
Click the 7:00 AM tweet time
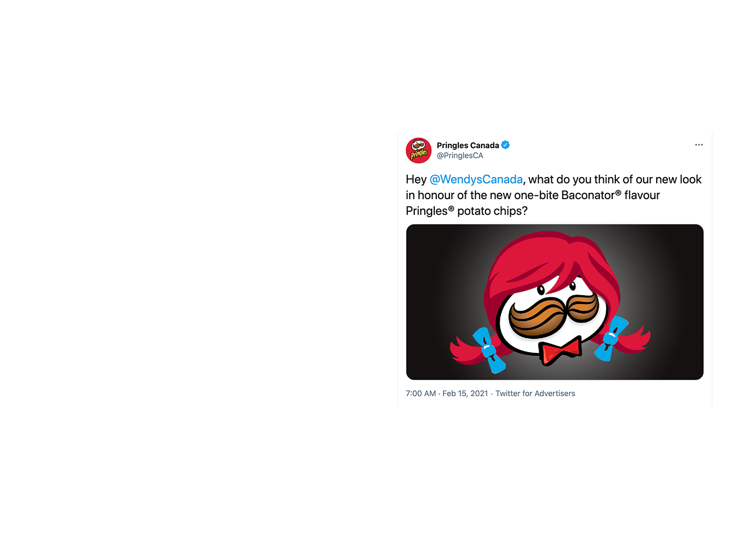pyautogui.click(x=421, y=394)
